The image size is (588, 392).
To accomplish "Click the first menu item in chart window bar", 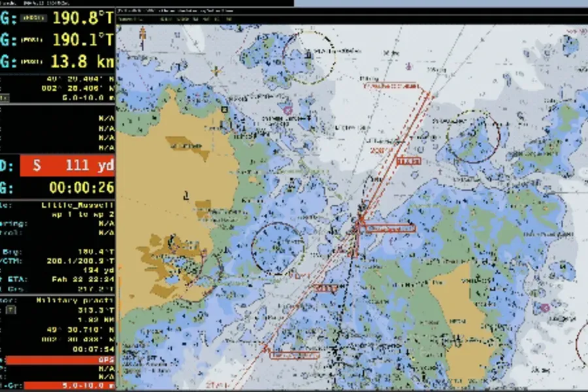I will click(x=130, y=19).
